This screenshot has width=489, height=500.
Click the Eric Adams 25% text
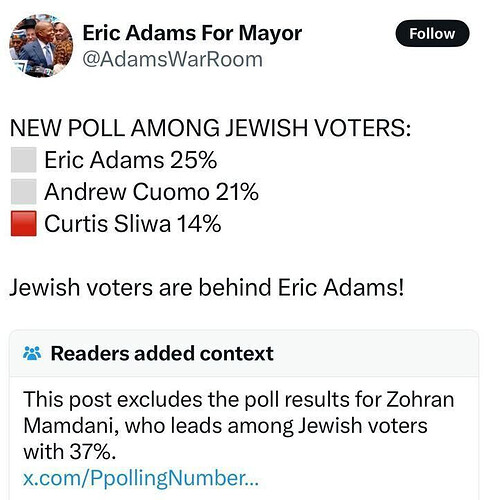click(x=131, y=160)
